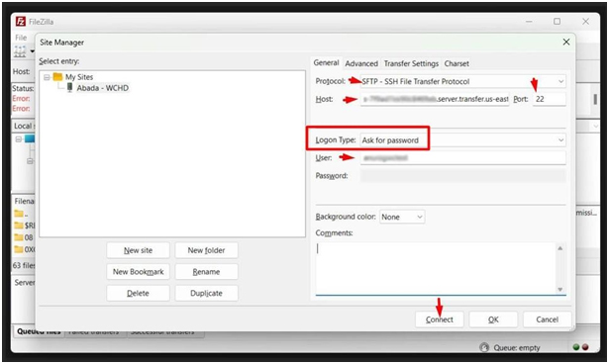Open the Transfer Settings tab
This screenshot has height=364, width=609.
click(x=411, y=63)
